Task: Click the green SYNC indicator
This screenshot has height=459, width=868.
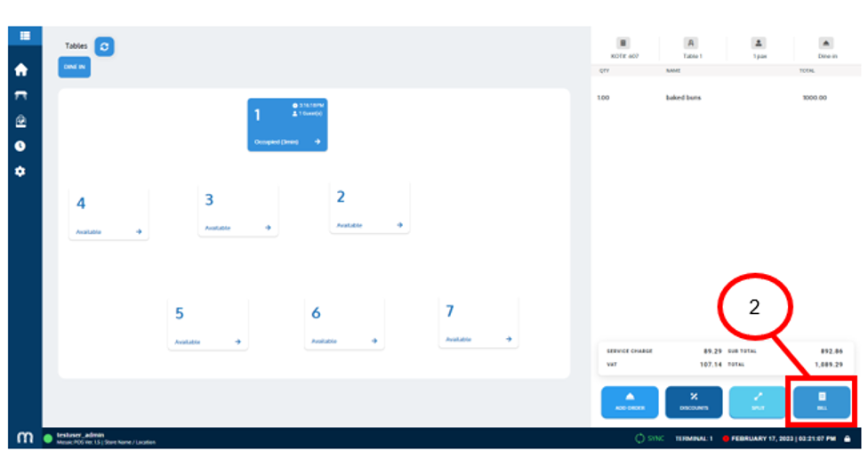Action: pyautogui.click(x=651, y=439)
